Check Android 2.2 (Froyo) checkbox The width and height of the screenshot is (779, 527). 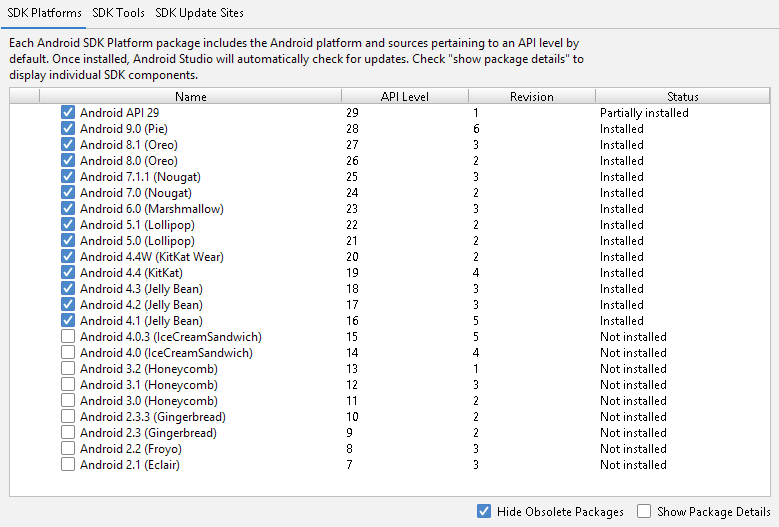coord(68,449)
